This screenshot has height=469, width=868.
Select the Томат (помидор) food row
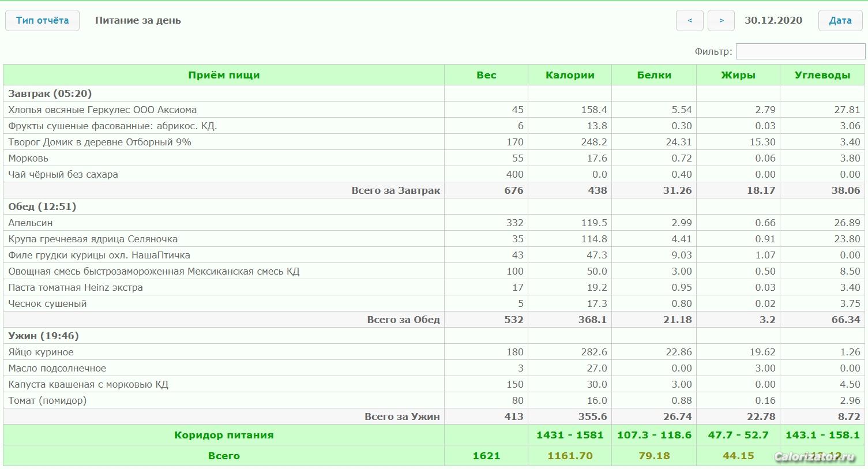tap(434, 400)
